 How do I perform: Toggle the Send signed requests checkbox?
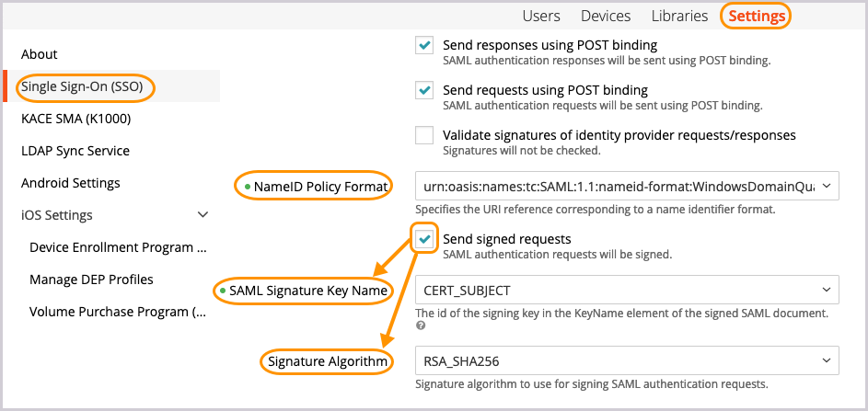tap(424, 239)
